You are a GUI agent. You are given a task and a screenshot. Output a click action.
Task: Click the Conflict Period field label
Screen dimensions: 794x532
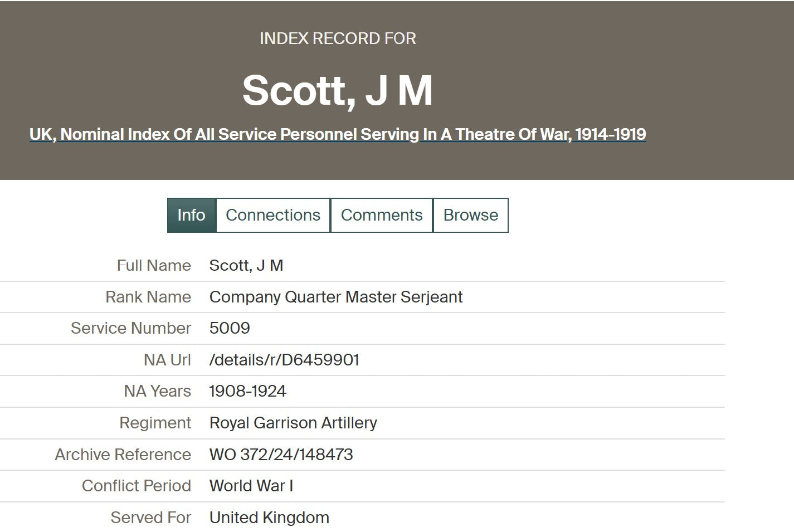(x=137, y=486)
